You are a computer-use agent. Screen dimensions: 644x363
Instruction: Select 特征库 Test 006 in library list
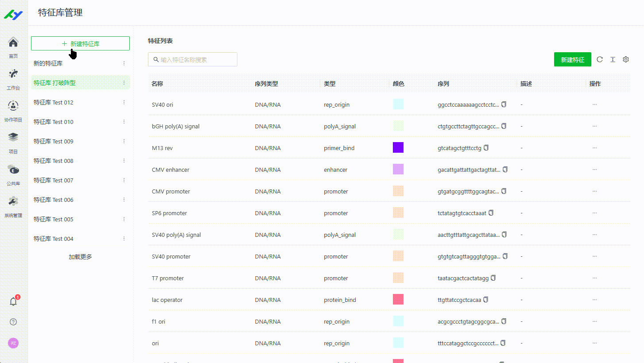(54, 200)
